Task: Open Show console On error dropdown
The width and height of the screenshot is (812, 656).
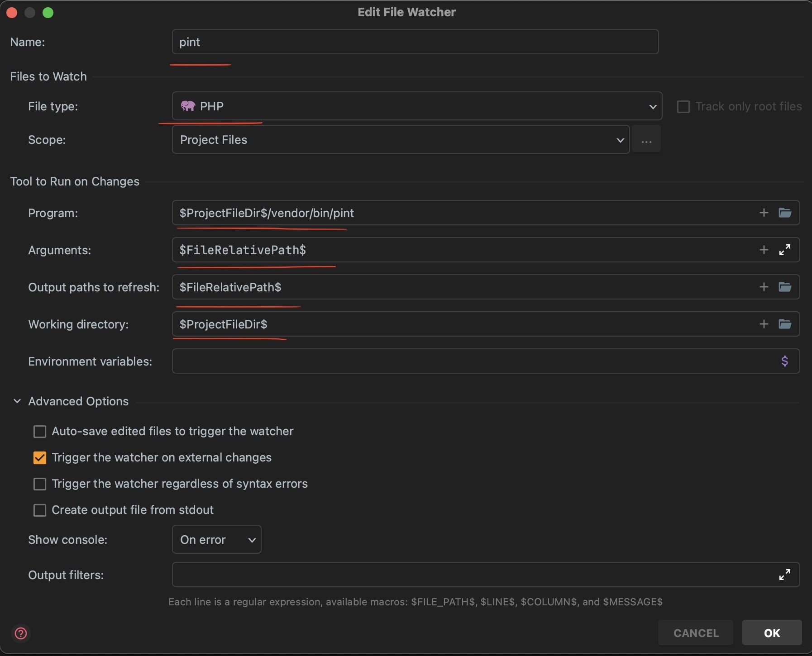Action: 216,539
